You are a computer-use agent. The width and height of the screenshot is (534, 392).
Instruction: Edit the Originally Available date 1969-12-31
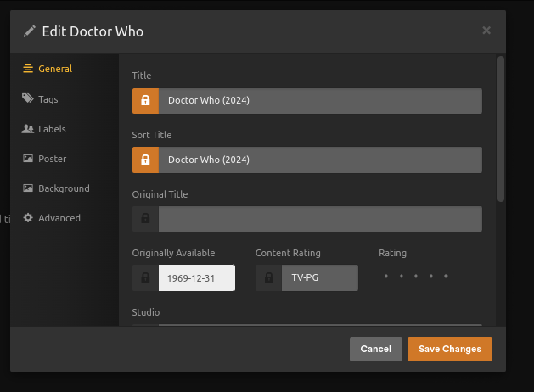pos(197,277)
